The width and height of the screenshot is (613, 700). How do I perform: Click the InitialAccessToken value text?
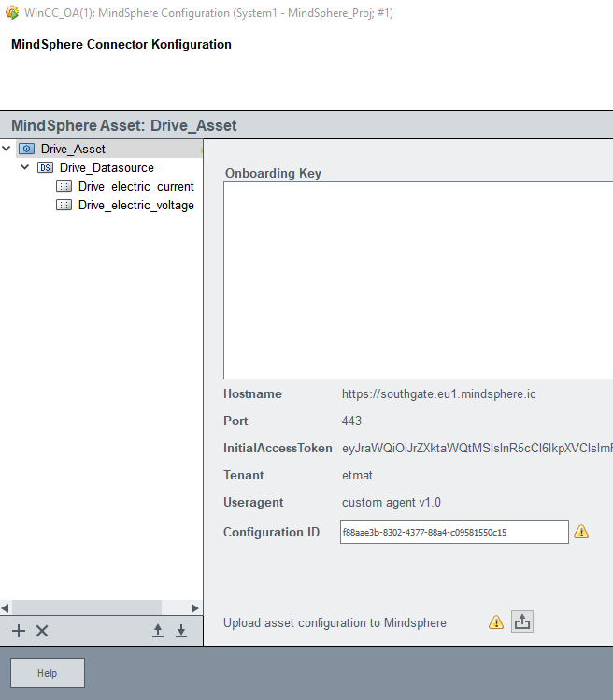[x=478, y=448]
